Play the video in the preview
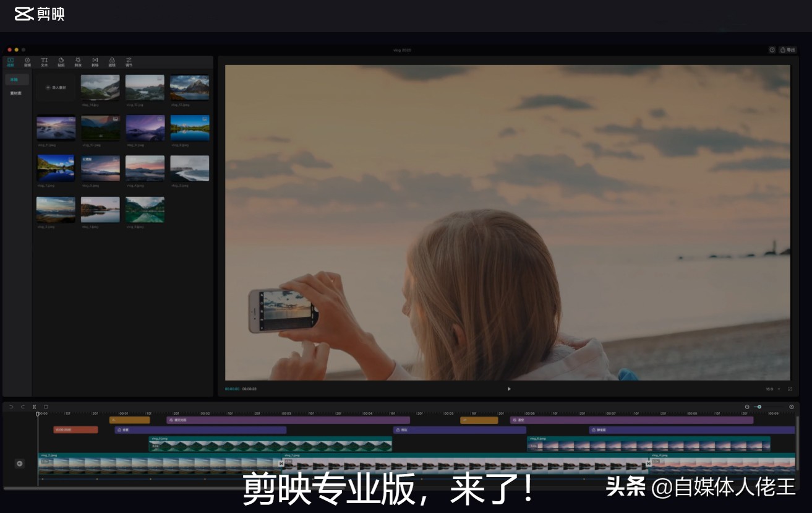 pos(509,389)
